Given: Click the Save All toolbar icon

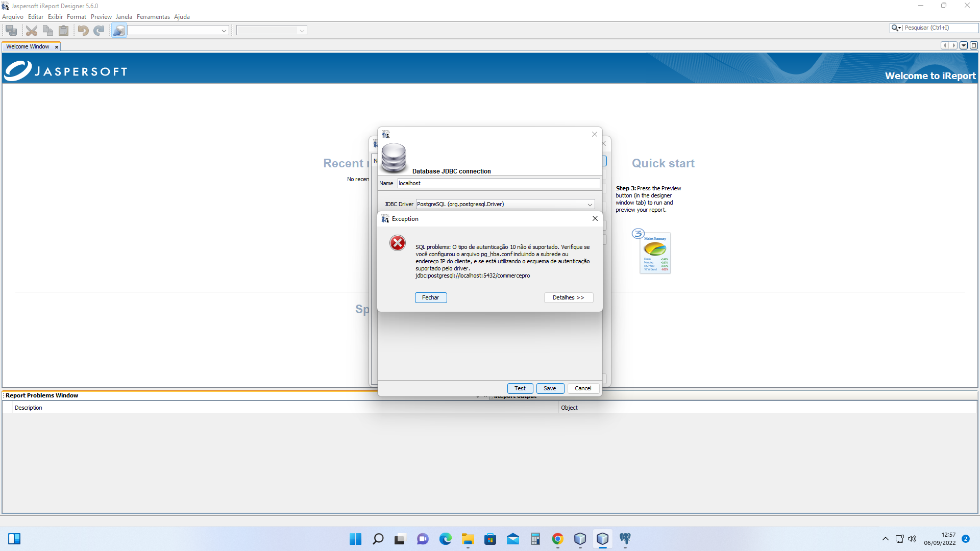Looking at the screenshot, I should coord(11,31).
